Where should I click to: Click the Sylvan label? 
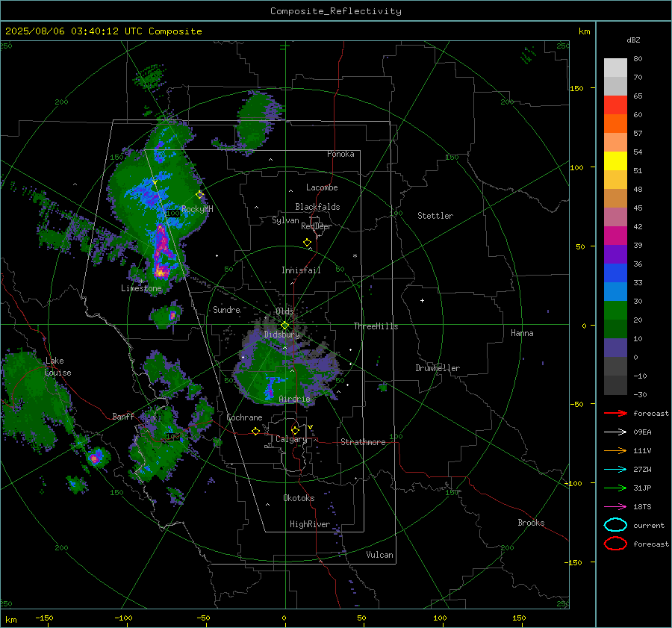[285, 220]
